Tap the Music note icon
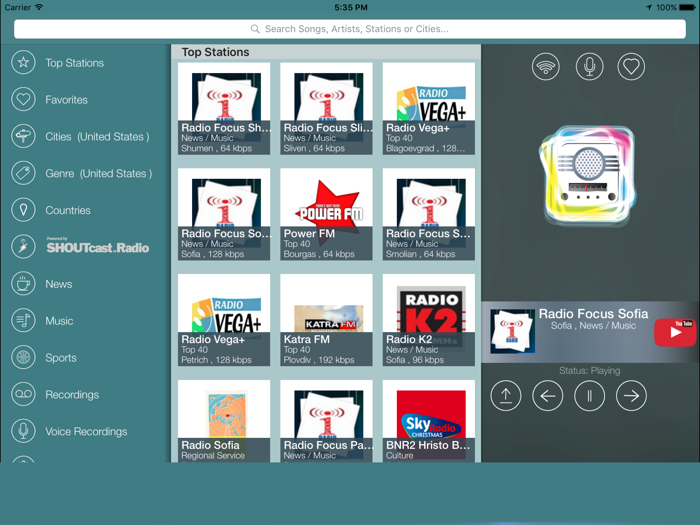Screen dimensions: 700x525 23,321
